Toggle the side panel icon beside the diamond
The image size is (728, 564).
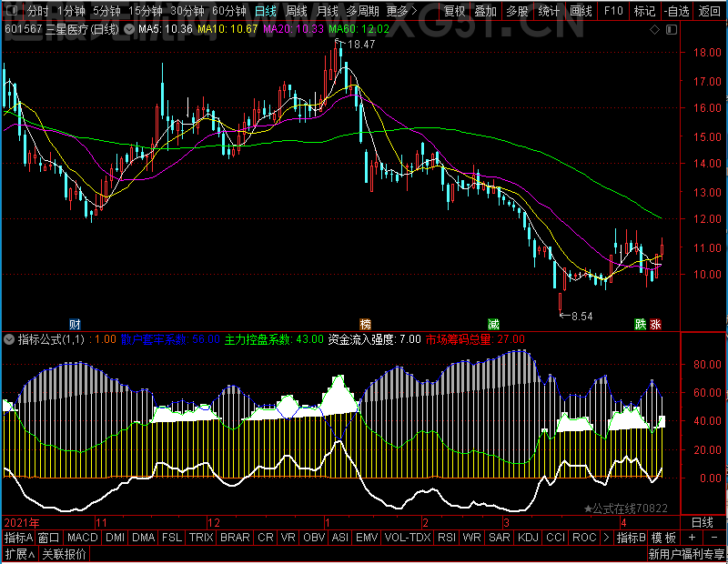point(672,30)
